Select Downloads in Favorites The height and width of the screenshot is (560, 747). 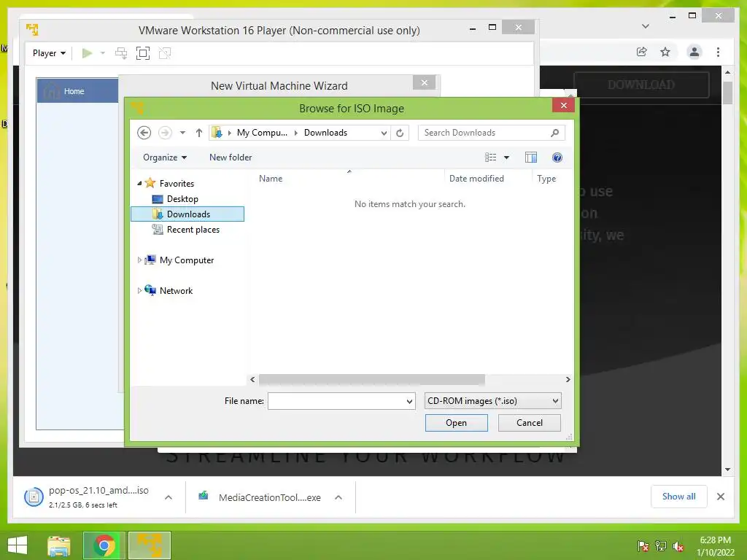point(187,214)
